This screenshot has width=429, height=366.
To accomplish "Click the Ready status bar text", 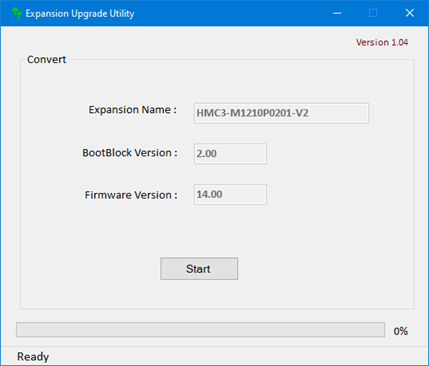I will pyautogui.click(x=33, y=357).
